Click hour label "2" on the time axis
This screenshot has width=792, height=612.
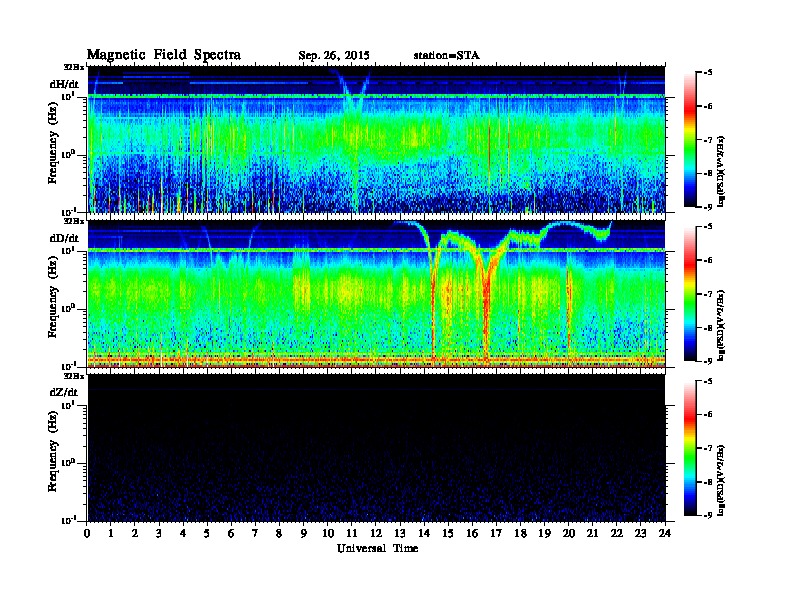click(135, 534)
